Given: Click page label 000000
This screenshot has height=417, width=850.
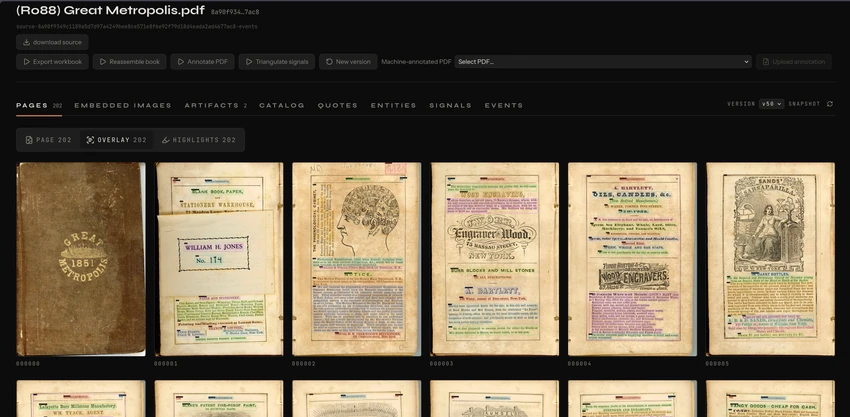Looking at the screenshot, I should [28, 364].
